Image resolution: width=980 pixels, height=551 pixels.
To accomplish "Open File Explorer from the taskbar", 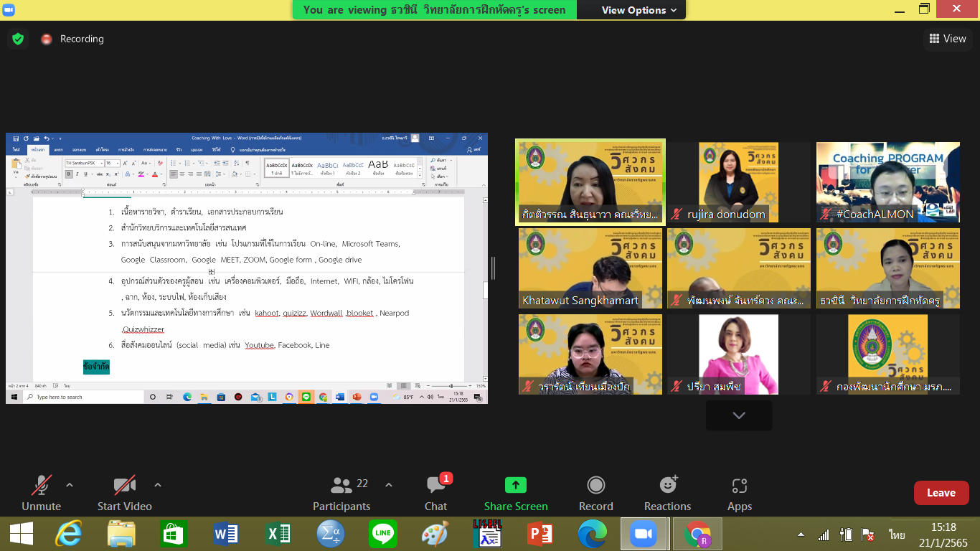I will pyautogui.click(x=121, y=534).
